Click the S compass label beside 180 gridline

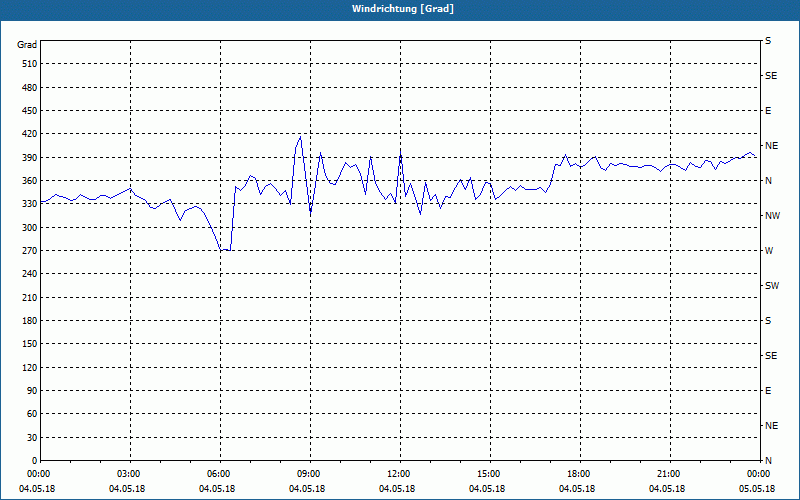tap(768, 321)
